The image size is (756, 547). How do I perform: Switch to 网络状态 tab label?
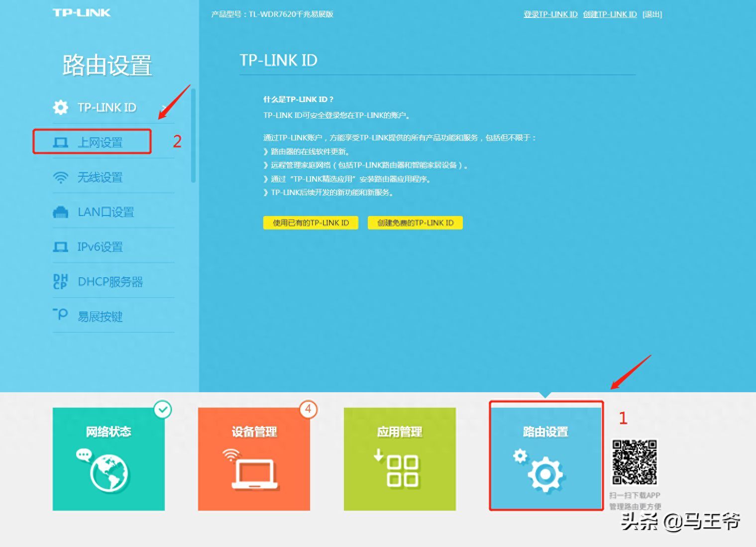coord(108,432)
